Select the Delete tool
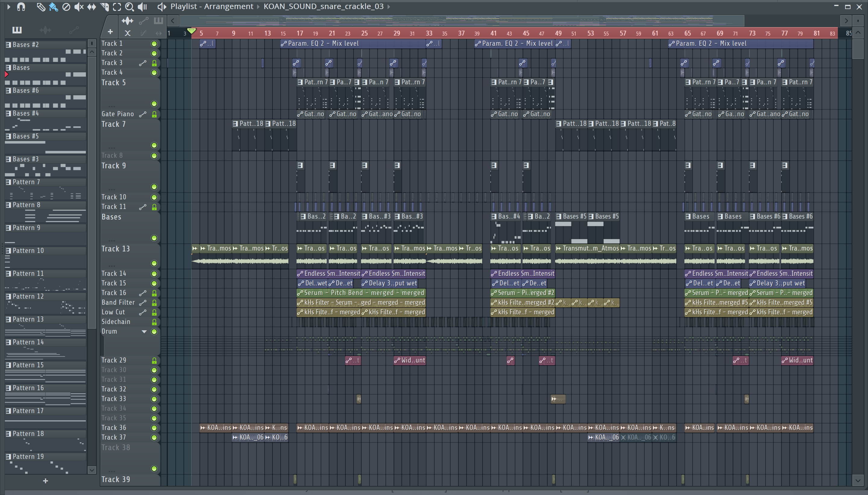 coord(66,6)
